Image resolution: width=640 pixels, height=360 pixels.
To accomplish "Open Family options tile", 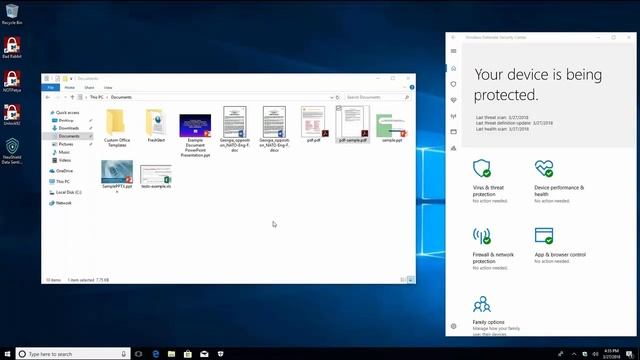I will click(x=496, y=315).
